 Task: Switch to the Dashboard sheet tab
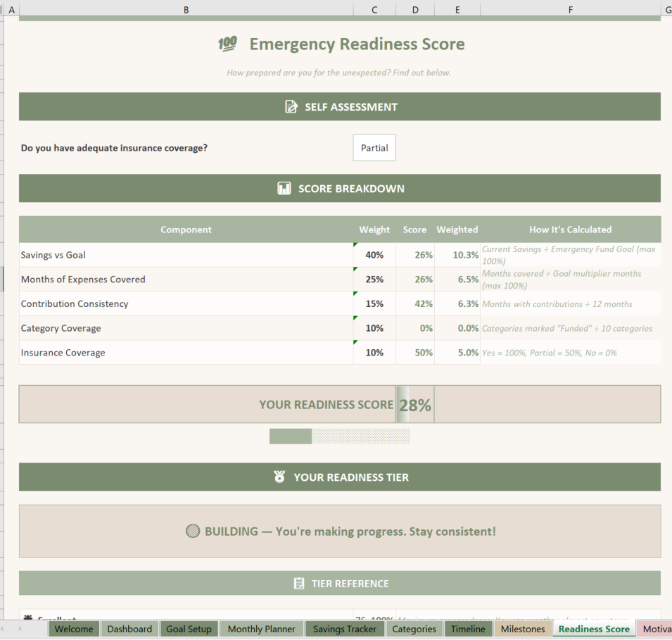(129, 629)
